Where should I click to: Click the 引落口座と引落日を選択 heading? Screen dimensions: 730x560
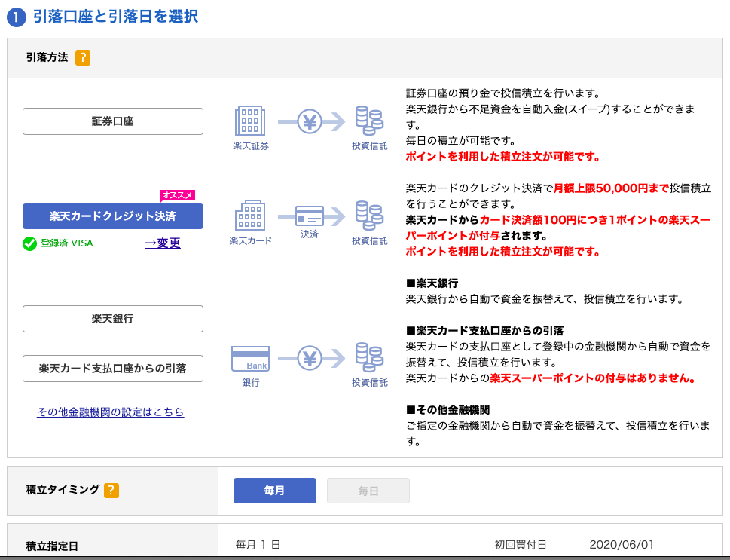[x=115, y=17]
